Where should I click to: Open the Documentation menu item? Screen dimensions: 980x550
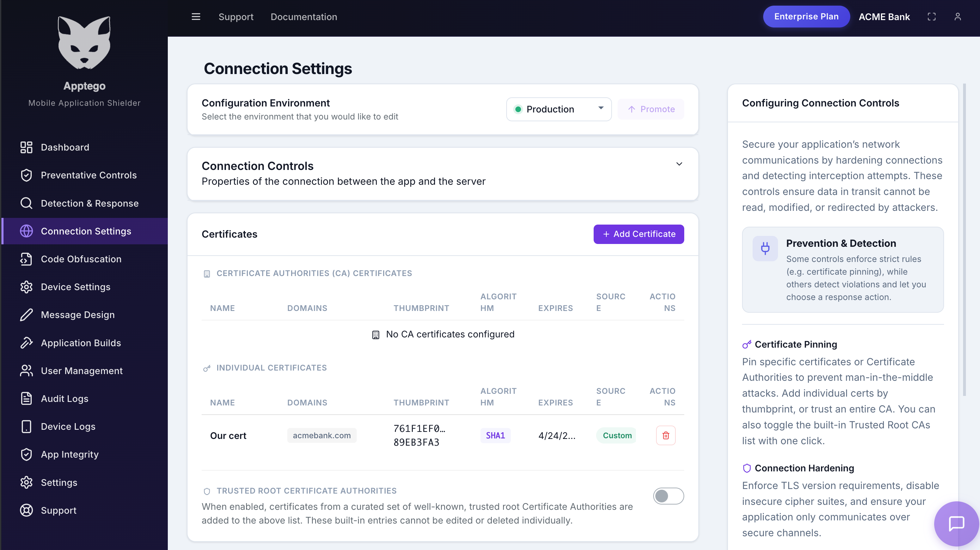(304, 17)
